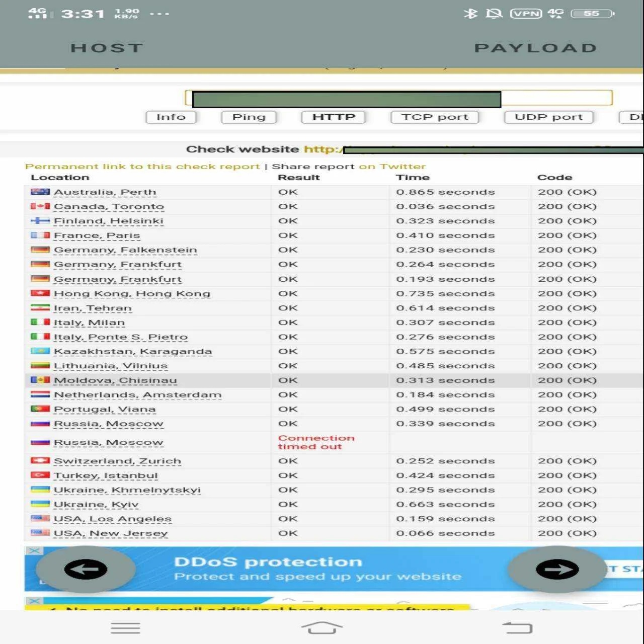The image size is (644, 644).
Task: Select the UDP port check button
Action: point(549,117)
